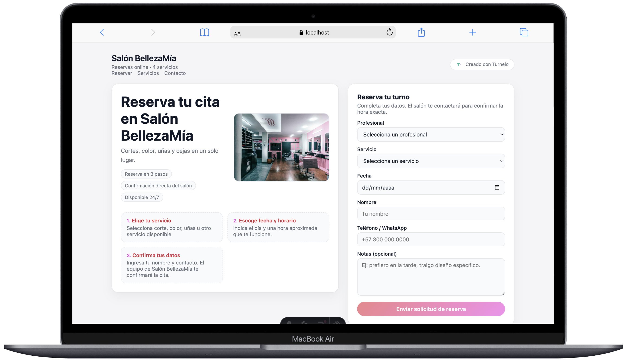Reload the page with refresh icon
Image resolution: width=633 pixels, height=364 pixels.
[389, 32]
